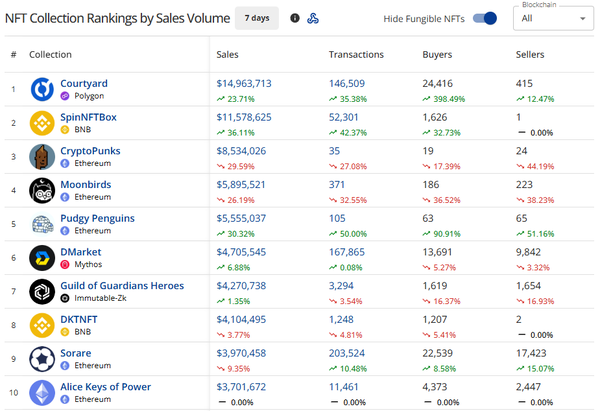Screen dimensions: 600x411
Task: Click the page title NFT Collection Rankings
Action: click(x=117, y=18)
